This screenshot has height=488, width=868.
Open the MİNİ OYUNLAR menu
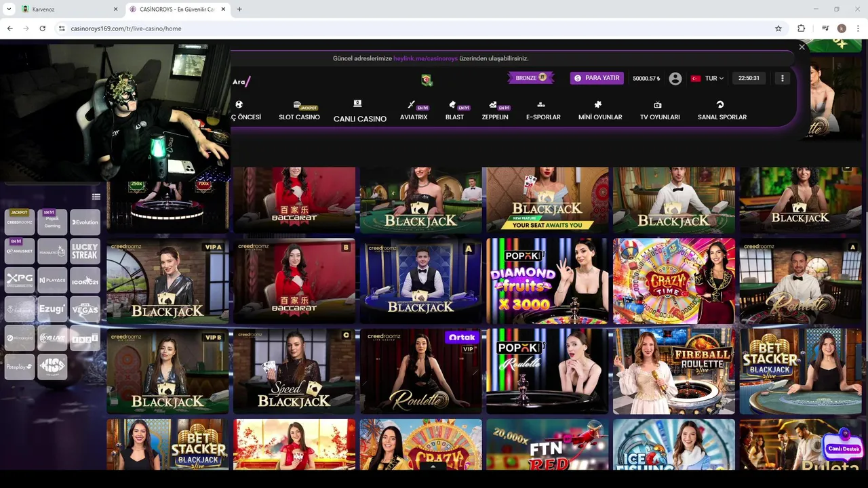click(600, 111)
